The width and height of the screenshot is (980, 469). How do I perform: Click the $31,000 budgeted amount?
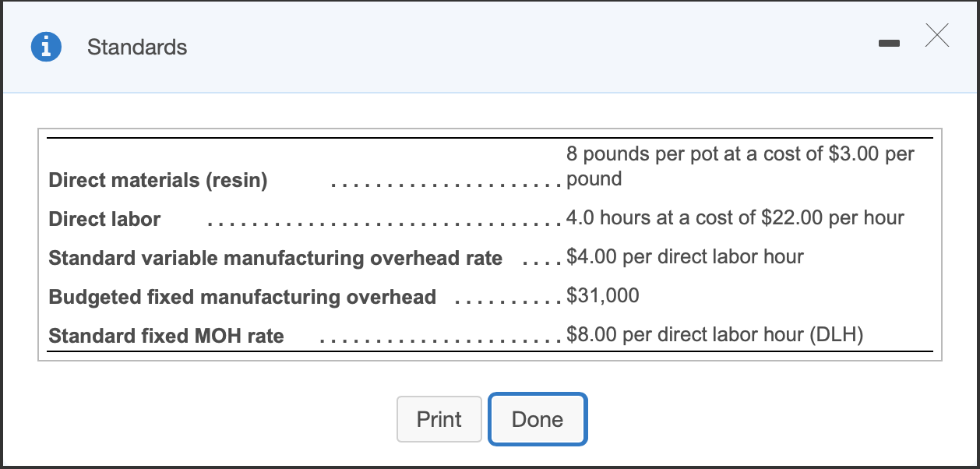click(603, 295)
